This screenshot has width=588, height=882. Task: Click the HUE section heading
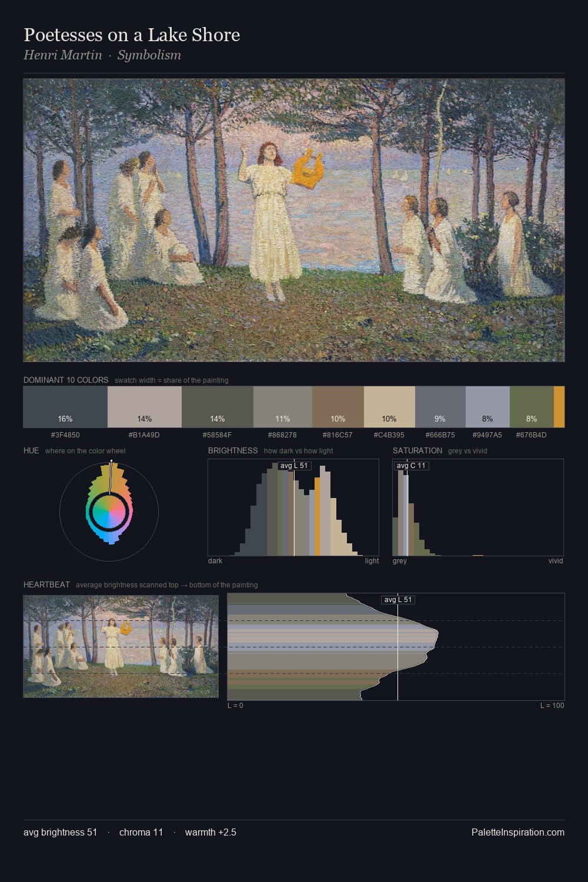(31, 450)
